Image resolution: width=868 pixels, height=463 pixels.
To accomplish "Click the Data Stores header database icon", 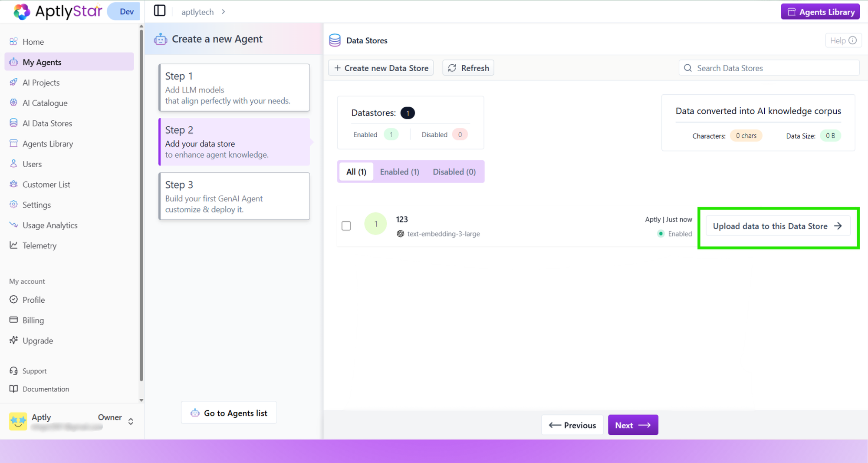I will point(335,40).
